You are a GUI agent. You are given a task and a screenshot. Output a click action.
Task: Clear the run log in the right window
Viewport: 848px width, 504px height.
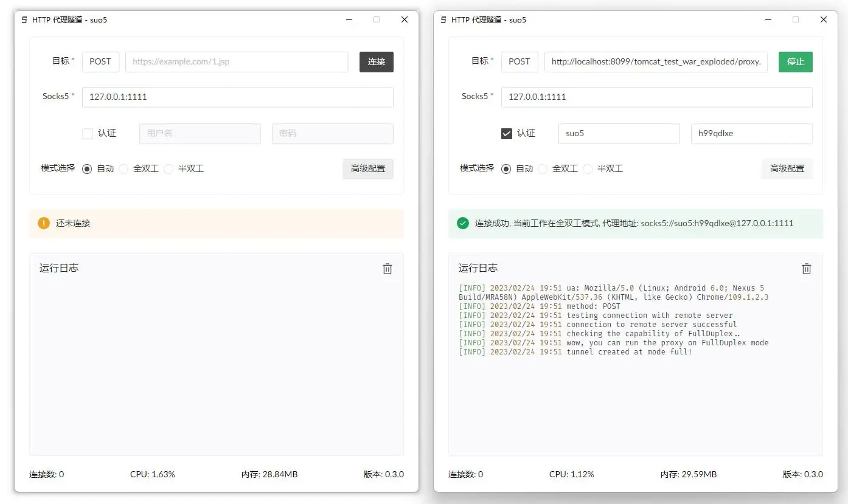(x=807, y=268)
